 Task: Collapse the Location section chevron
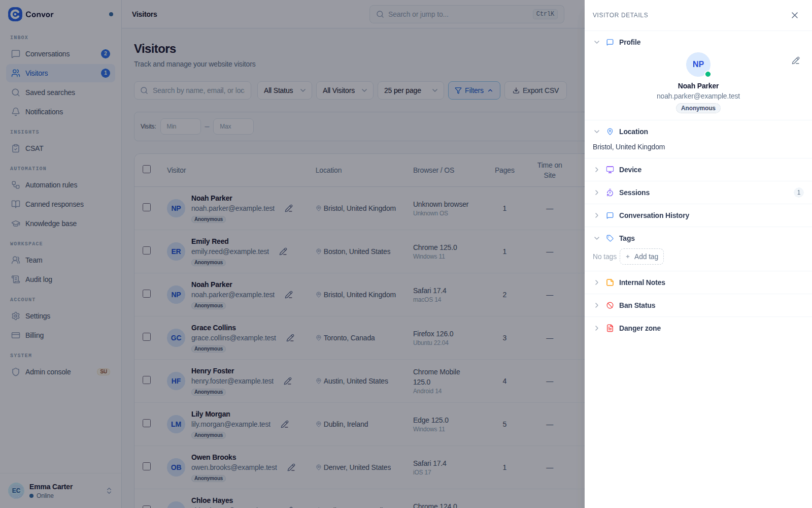tap(597, 132)
